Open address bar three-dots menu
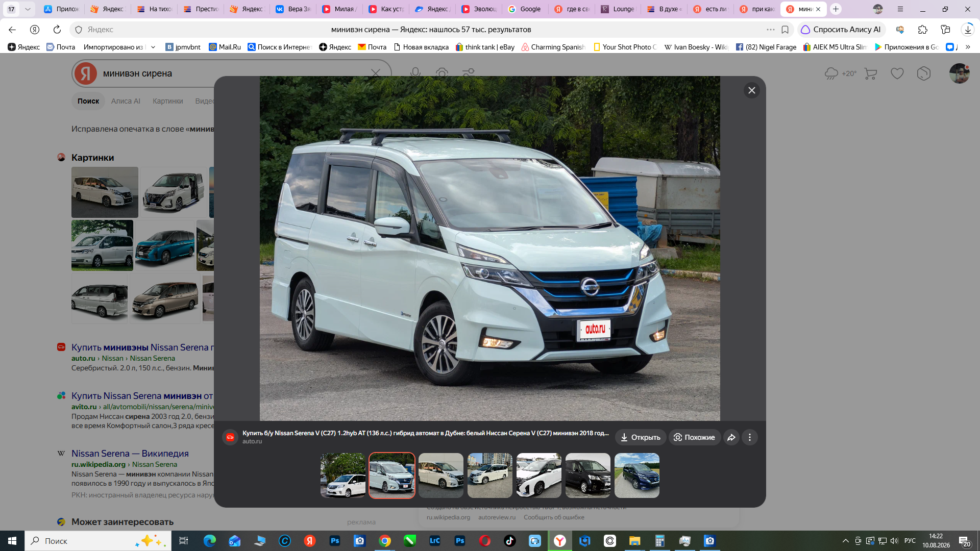Viewport: 980px width, 551px height. pos(770,30)
